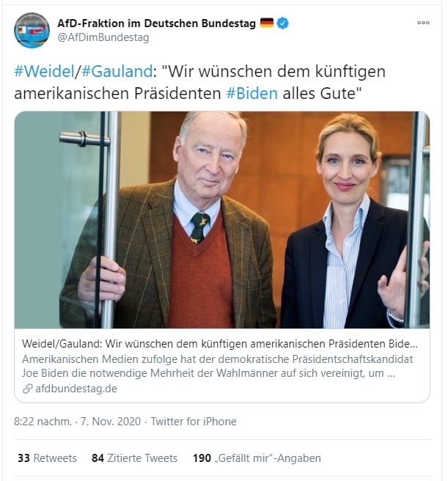The image size is (448, 481).
Task: Open the #Gauland hashtag
Action: pos(117,71)
